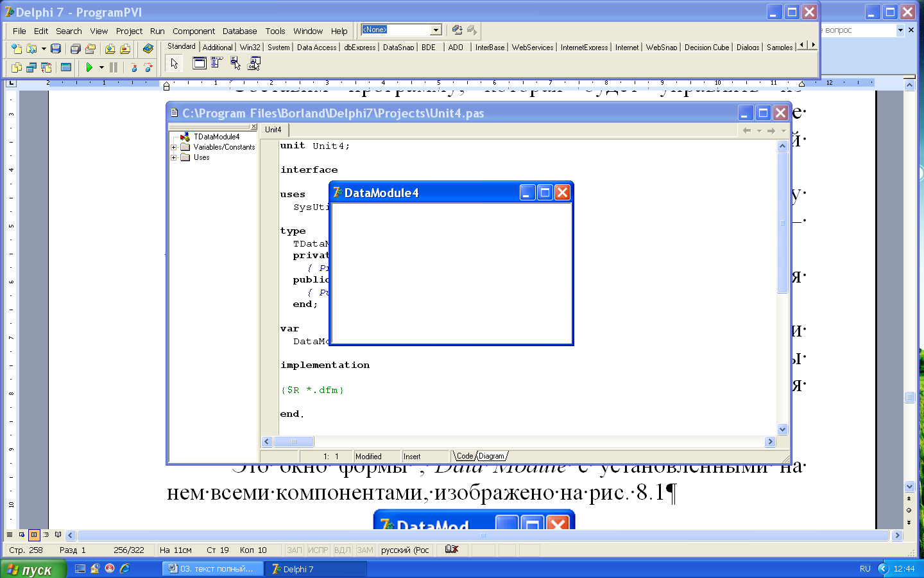Switch Word to Outline view button
Viewport: 924px width, 578px height.
tap(46, 534)
